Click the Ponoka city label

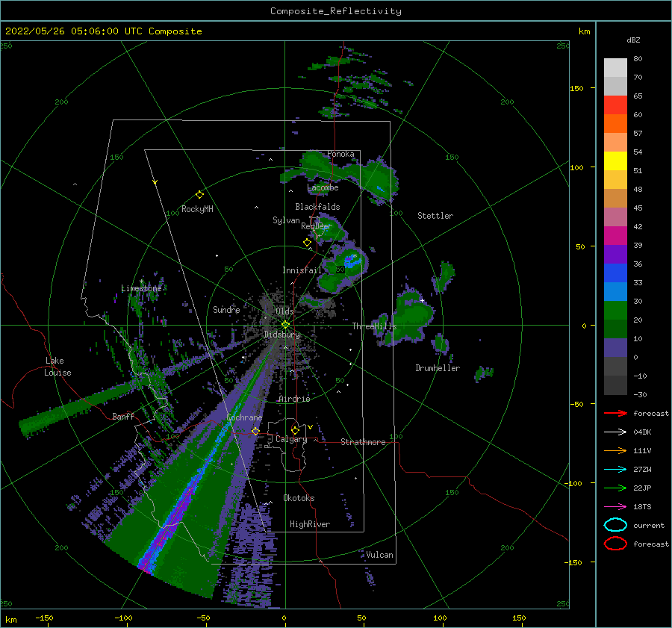[340, 154]
